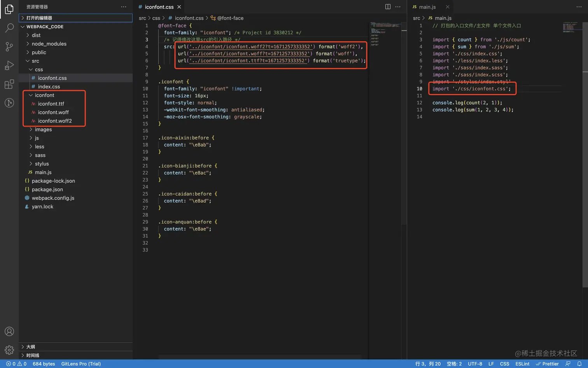Close the iconfont.css tab
This screenshot has width=588, height=368.
pyautogui.click(x=179, y=7)
